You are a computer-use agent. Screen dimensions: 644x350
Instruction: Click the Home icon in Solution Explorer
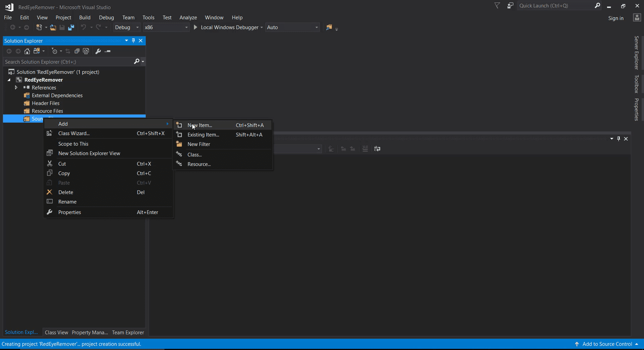(27, 51)
